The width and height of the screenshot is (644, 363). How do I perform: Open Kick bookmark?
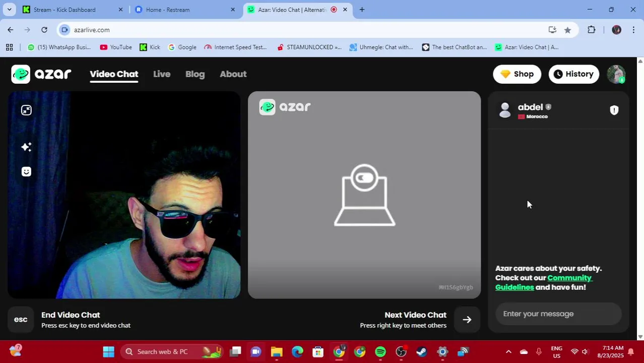click(150, 47)
